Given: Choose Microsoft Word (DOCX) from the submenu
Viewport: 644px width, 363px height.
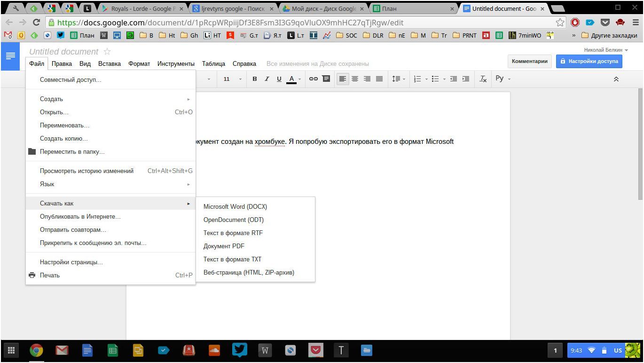Looking at the screenshot, I should [x=235, y=206].
